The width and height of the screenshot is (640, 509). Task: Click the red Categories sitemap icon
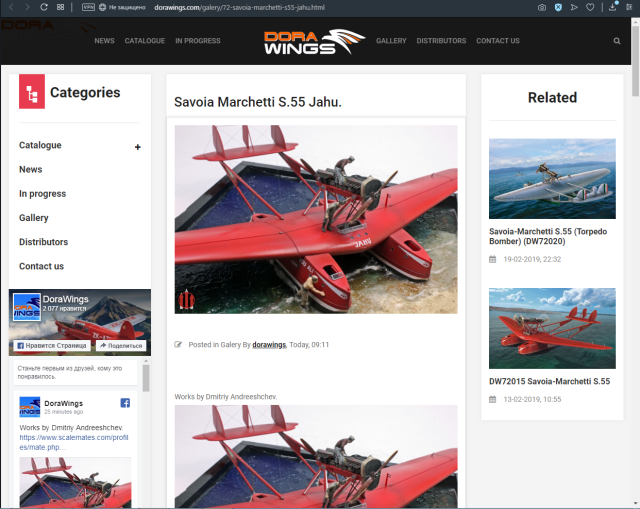[x=31, y=93]
